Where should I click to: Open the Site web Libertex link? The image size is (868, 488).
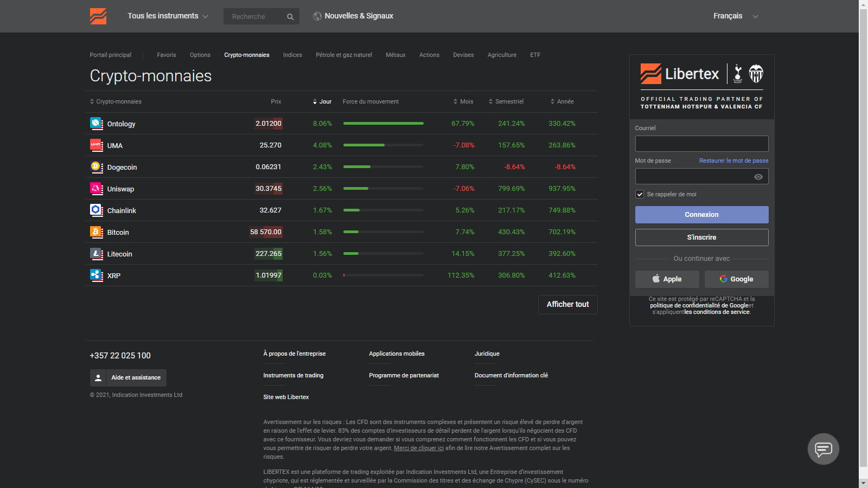[286, 397]
